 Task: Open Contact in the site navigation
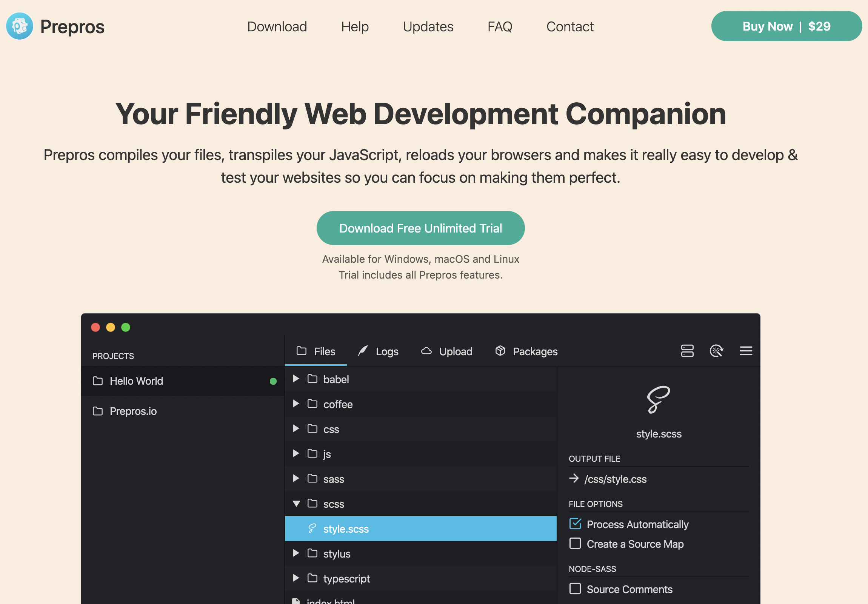pos(570,26)
